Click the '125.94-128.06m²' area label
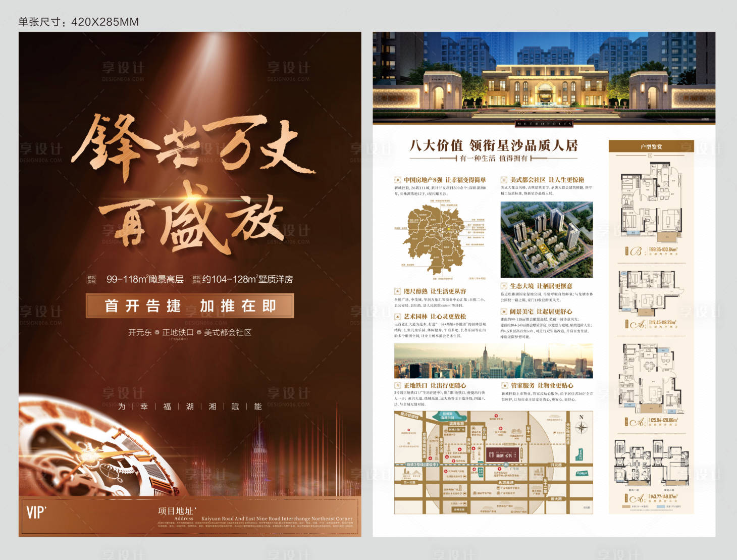 [664, 420]
